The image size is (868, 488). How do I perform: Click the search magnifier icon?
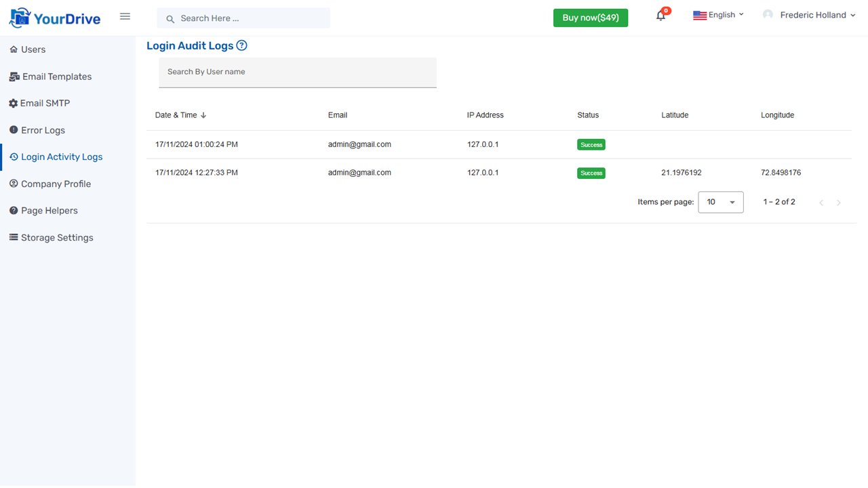click(169, 18)
